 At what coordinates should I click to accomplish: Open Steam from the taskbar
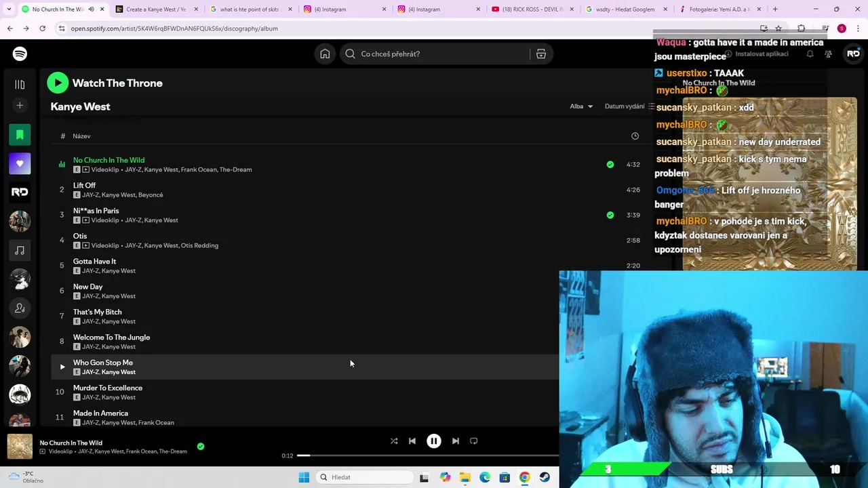545,477
